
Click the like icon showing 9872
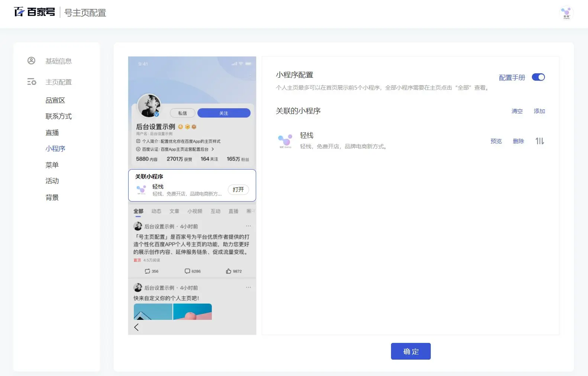pyautogui.click(x=229, y=271)
